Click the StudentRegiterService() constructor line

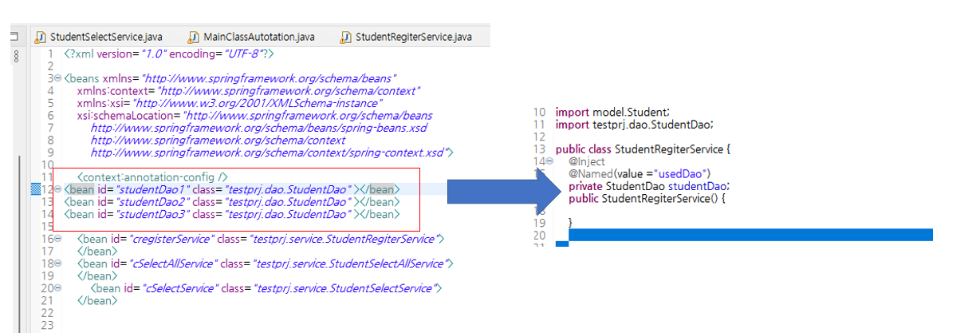tap(647, 198)
